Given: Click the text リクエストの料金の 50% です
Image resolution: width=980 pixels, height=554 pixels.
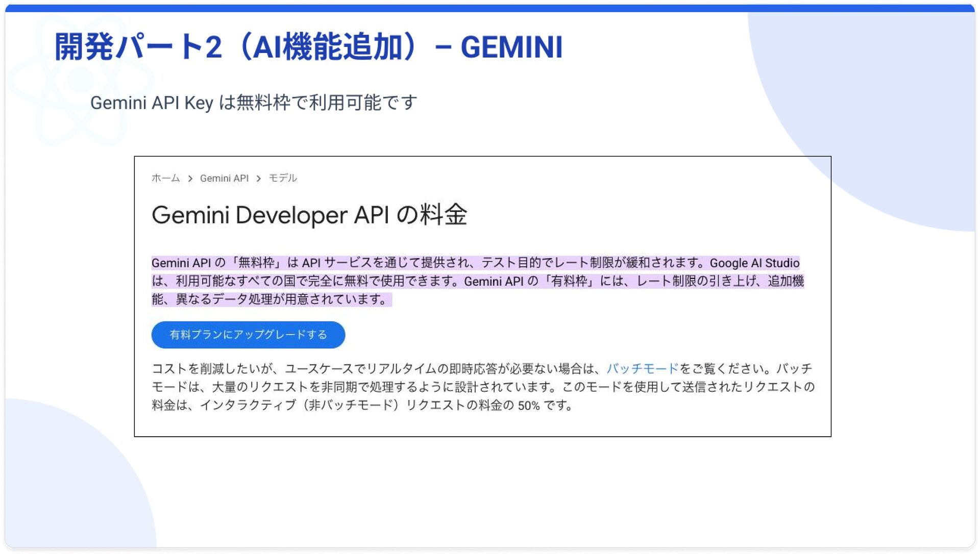Looking at the screenshot, I should (489, 405).
